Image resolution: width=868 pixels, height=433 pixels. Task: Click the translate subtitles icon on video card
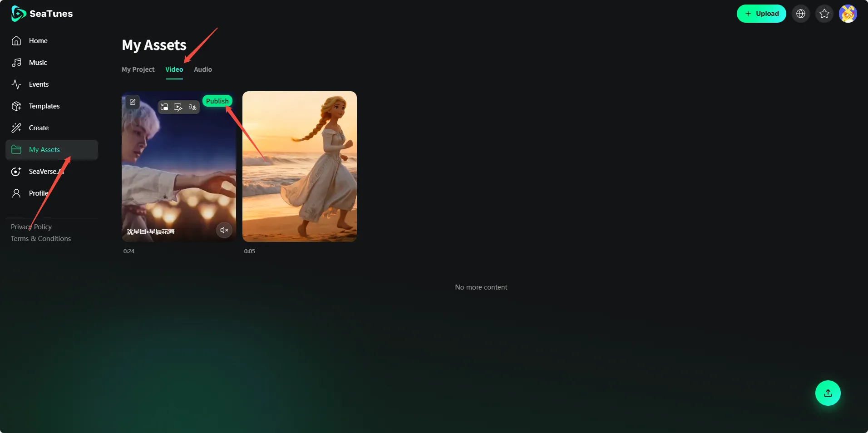point(192,107)
